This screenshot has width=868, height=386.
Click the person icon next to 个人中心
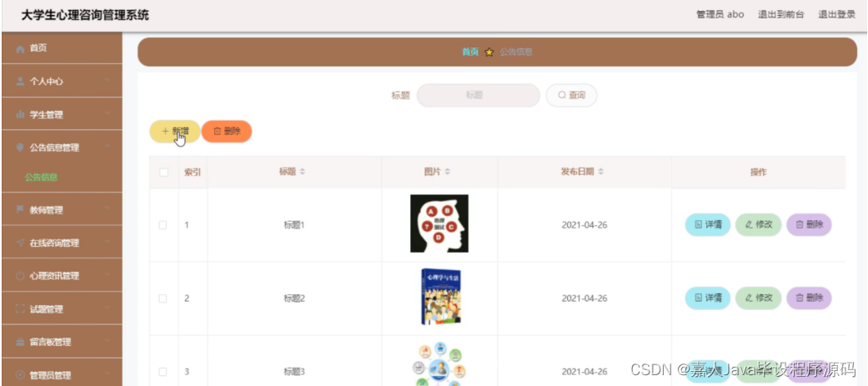point(21,82)
